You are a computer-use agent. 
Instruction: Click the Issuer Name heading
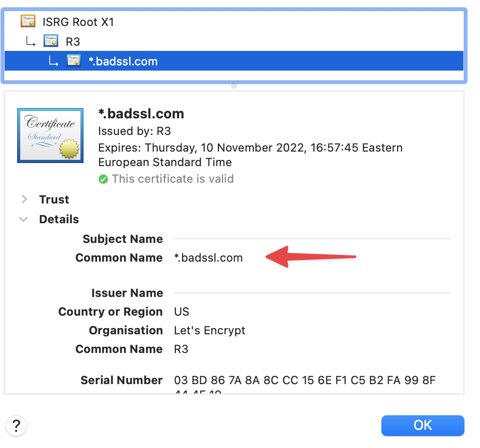click(127, 293)
